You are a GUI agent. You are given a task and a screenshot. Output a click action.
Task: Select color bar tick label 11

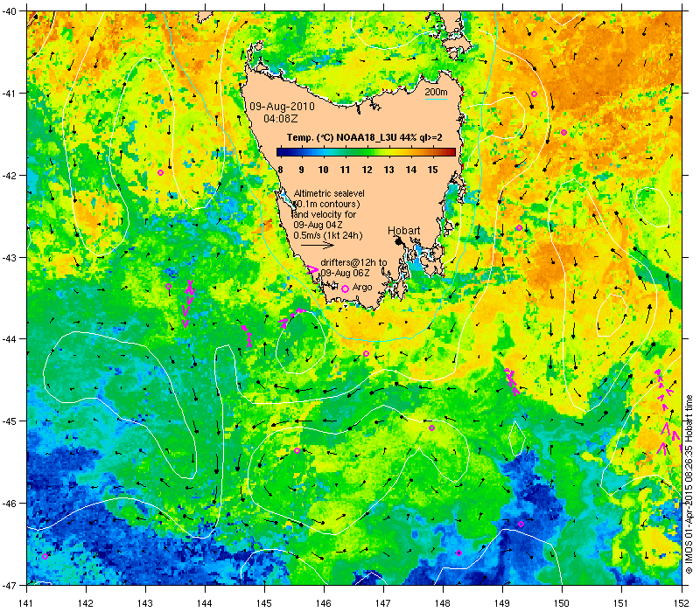[345, 170]
